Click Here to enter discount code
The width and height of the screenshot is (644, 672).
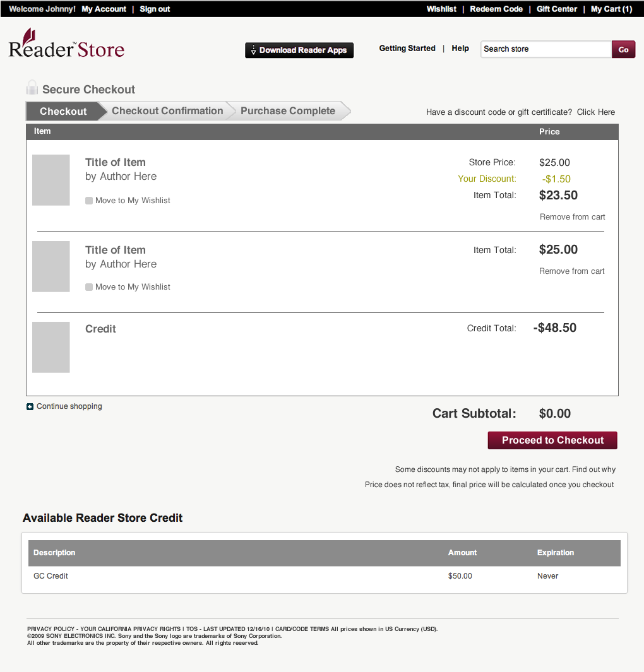pyautogui.click(x=595, y=112)
